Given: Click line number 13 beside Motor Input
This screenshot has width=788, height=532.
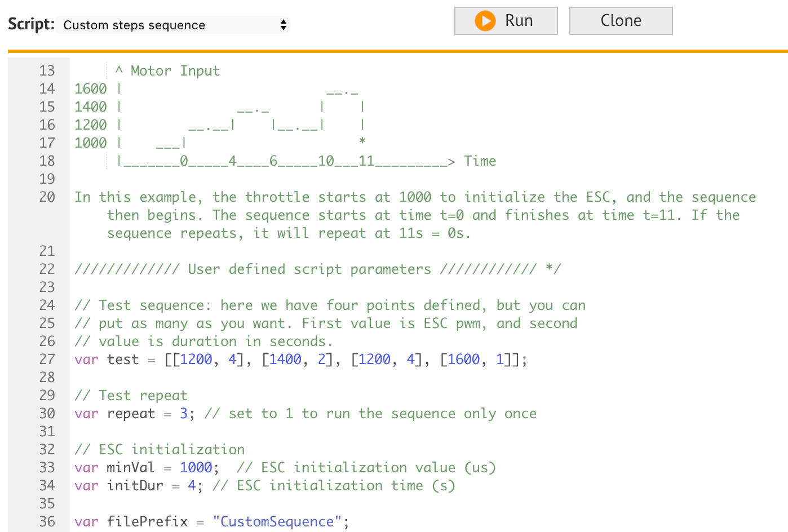Looking at the screenshot, I should 47,70.
